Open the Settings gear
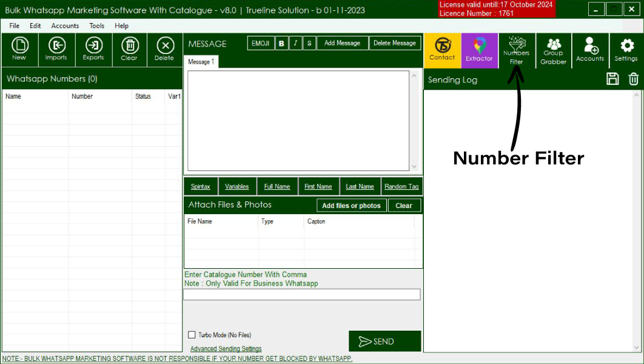Viewport: 644px width, 364px height. [626, 50]
